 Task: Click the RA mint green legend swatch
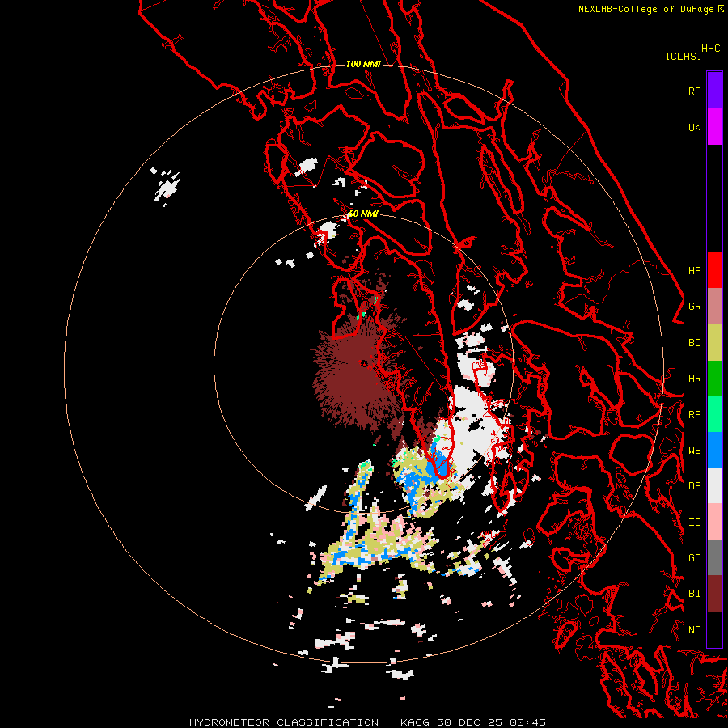[x=714, y=414]
